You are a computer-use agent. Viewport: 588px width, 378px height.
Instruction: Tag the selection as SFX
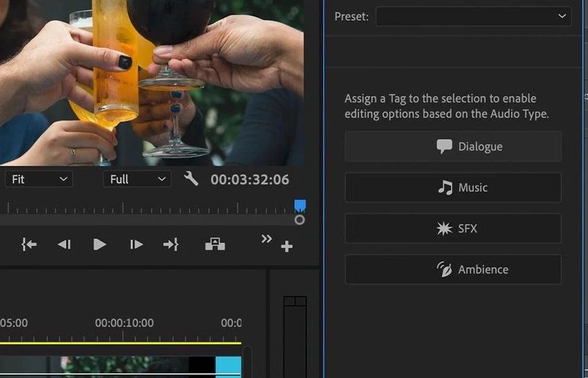point(453,228)
